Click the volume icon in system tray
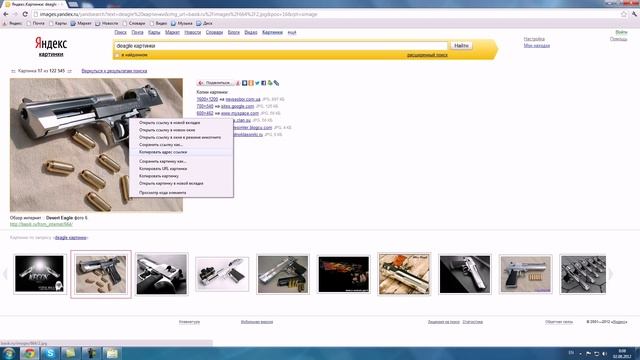The width and height of the screenshot is (640, 360). tap(604, 353)
